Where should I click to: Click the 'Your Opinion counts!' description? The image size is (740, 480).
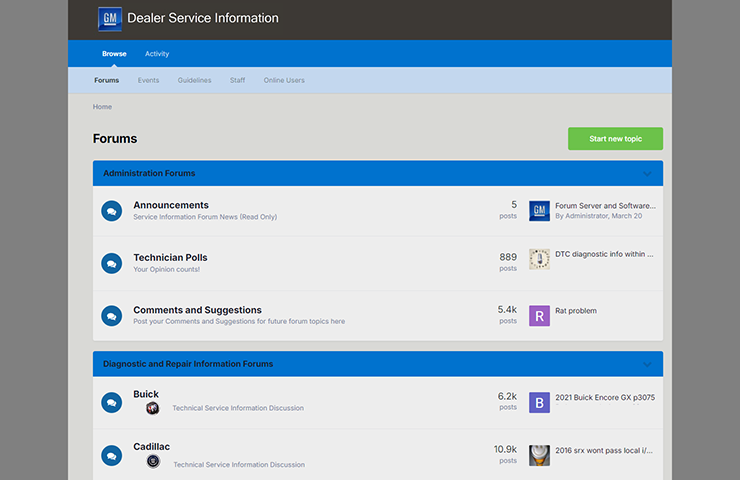(x=167, y=269)
